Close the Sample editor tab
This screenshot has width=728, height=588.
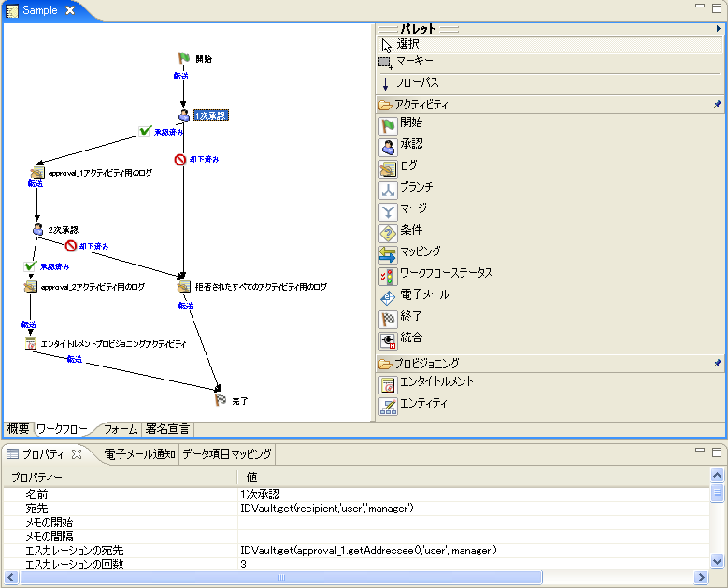pyautogui.click(x=70, y=10)
